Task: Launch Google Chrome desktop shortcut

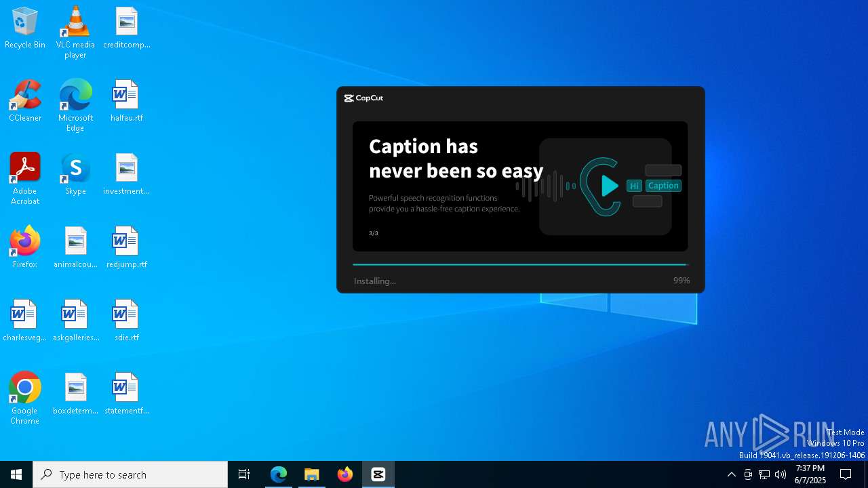Action: [25, 399]
